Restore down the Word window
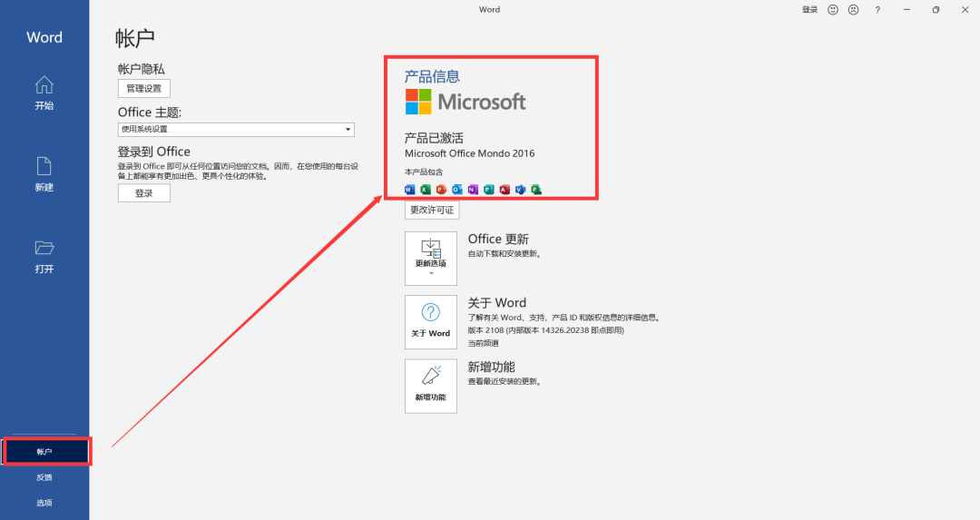The image size is (980, 520). pos(936,9)
